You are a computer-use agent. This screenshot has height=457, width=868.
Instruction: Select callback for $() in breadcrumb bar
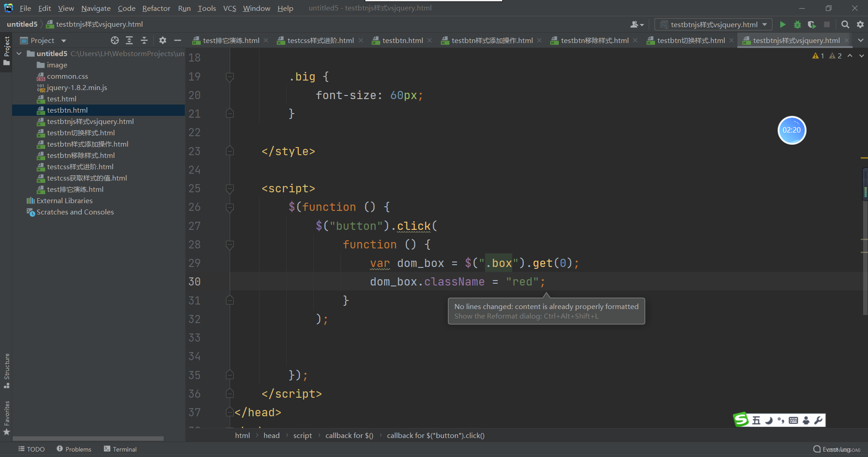tap(349, 435)
